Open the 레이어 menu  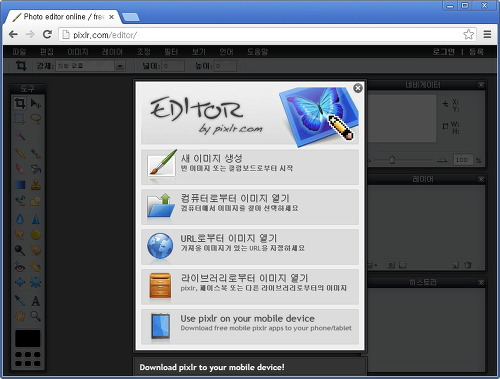[112, 52]
